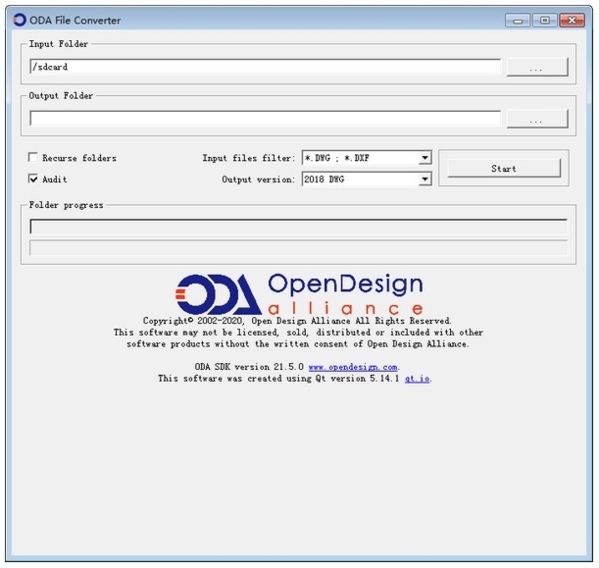Click the empty Output Folder field
Screen dimensions: 599x568
coord(265,118)
